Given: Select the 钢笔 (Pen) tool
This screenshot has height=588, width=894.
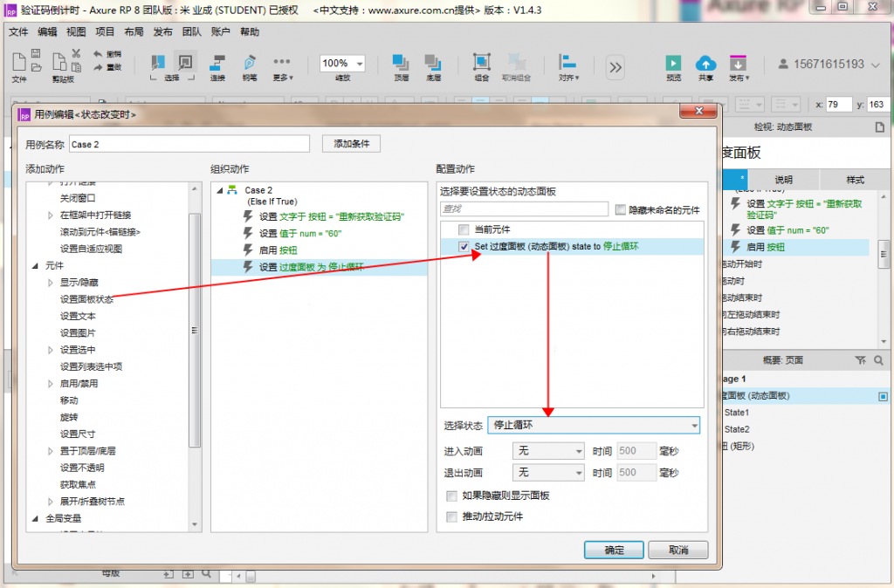Looking at the screenshot, I should [x=250, y=64].
